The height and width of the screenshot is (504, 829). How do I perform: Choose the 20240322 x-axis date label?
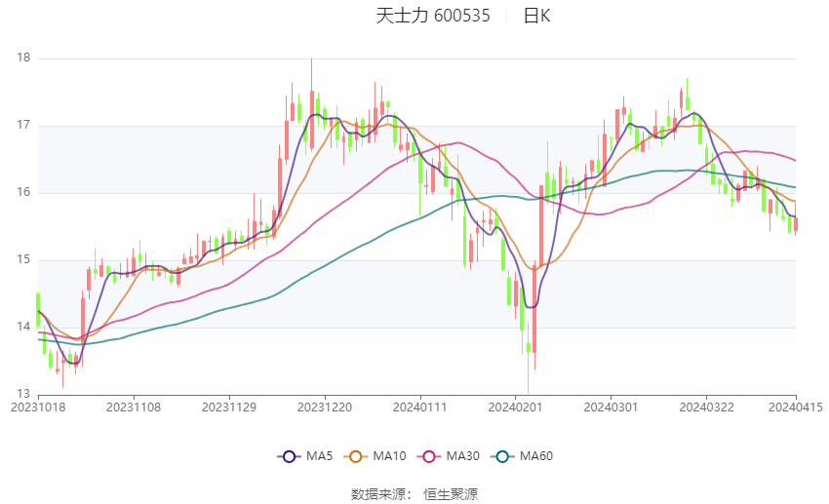tap(705, 407)
